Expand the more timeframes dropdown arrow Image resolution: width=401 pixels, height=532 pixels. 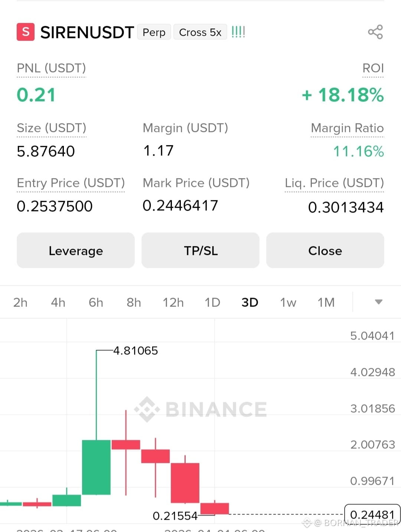pyautogui.click(x=379, y=302)
